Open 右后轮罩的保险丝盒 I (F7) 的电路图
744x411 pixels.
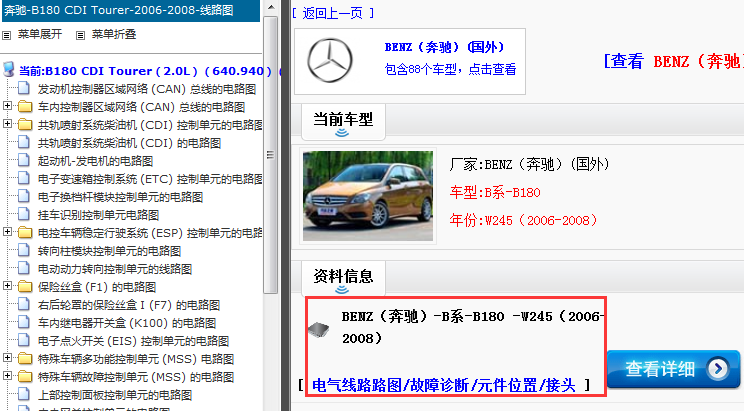click(129, 305)
